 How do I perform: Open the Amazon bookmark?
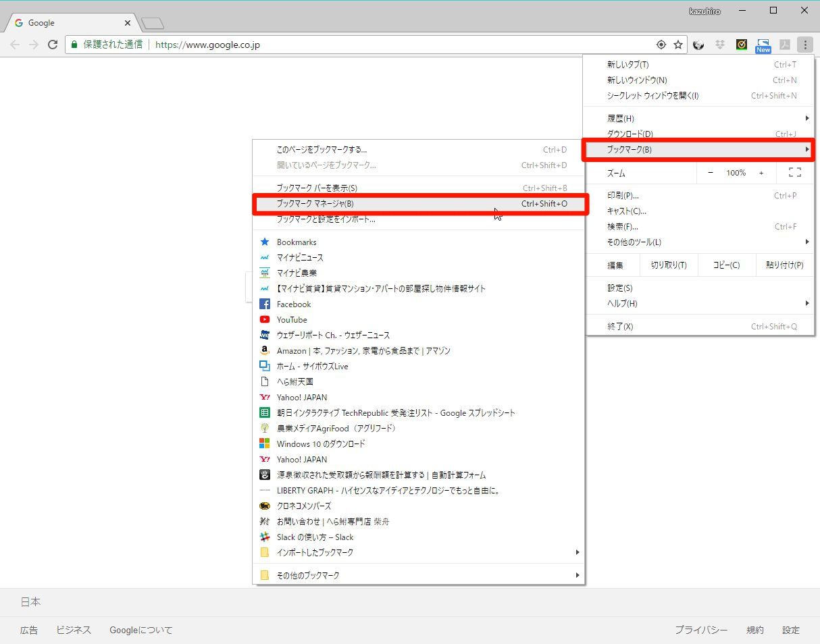coord(419,350)
